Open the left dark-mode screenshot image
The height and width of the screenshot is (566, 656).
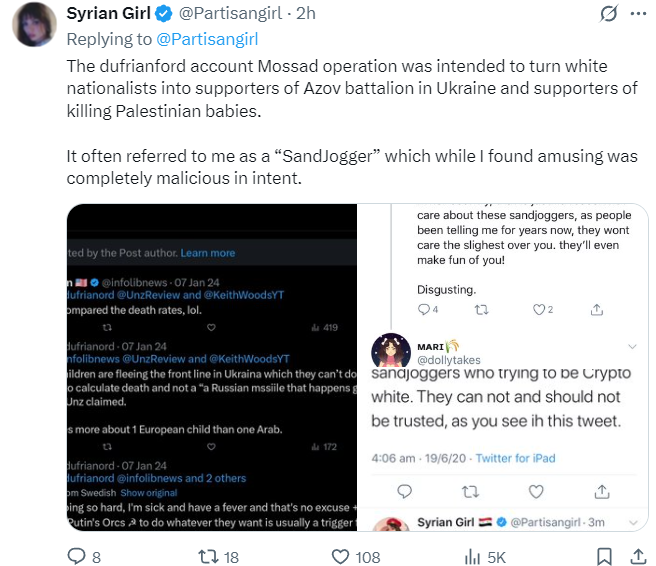pyautogui.click(x=211, y=370)
